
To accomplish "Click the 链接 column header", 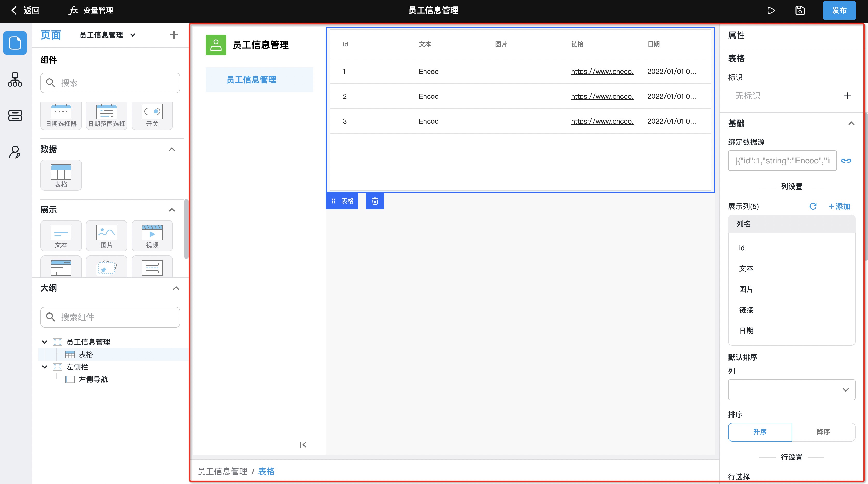I will (577, 44).
